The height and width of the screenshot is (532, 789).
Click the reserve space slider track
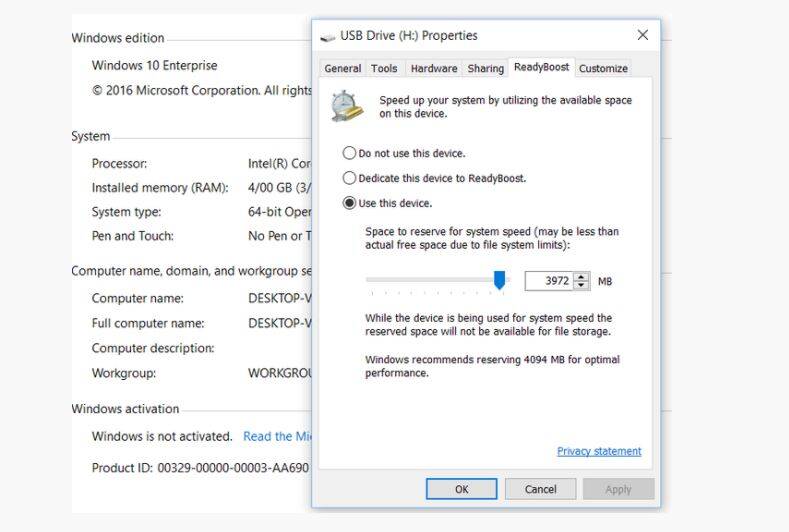point(438,279)
